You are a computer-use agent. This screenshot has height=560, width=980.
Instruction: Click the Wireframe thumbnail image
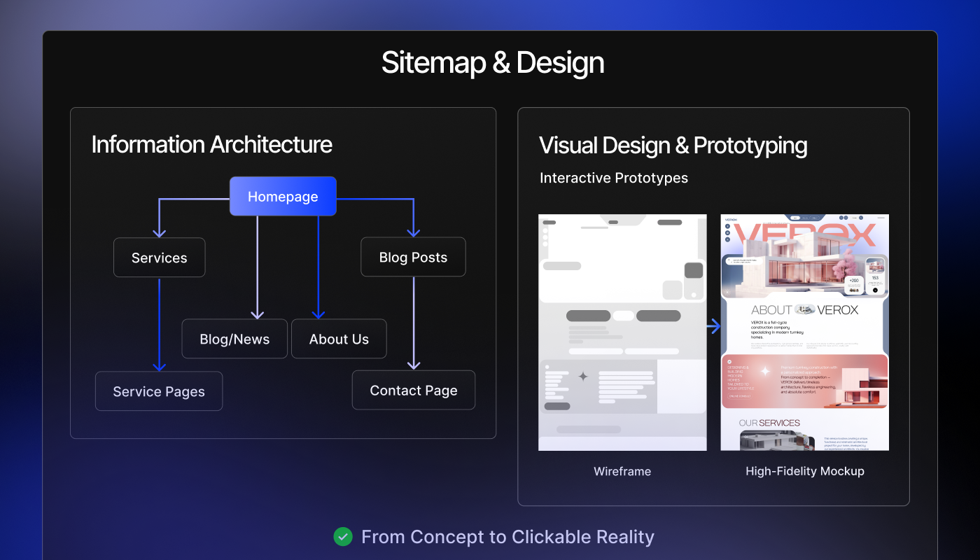click(x=622, y=332)
